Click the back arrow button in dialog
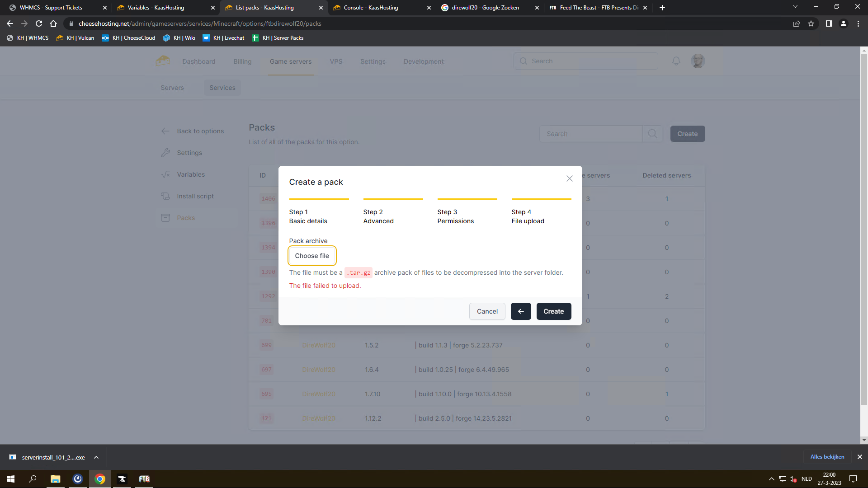Screen dimensions: 868x488 (x=521, y=311)
